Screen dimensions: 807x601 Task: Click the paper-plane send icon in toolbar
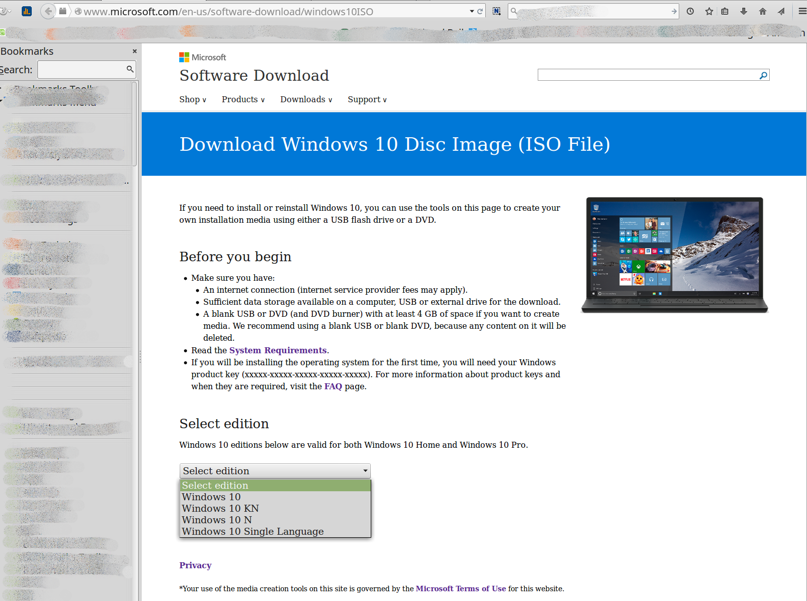781,11
